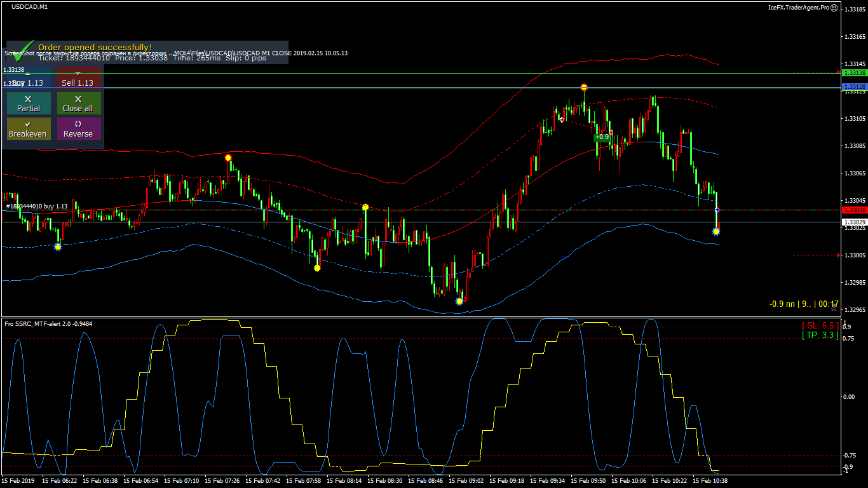The height and width of the screenshot is (488, 868).
Task: Select the blue 1.33128 price tag on the price axis
Action: click(x=853, y=86)
